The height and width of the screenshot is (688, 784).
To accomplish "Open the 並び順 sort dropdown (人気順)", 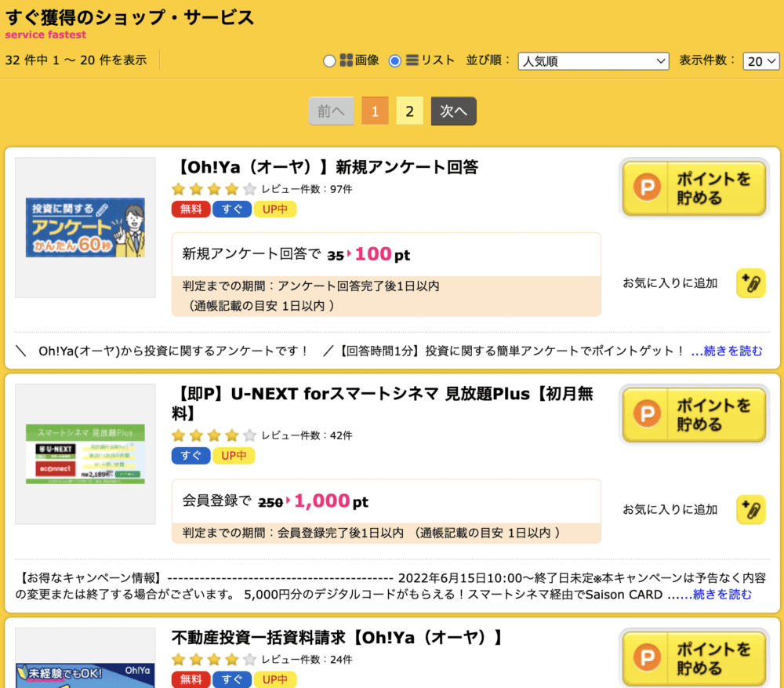I will pos(593,61).
